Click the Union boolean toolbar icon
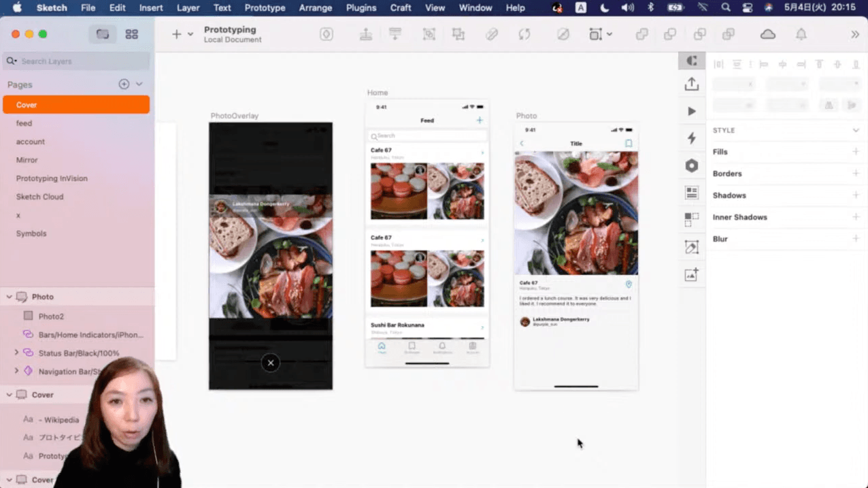 click(641, 34)
